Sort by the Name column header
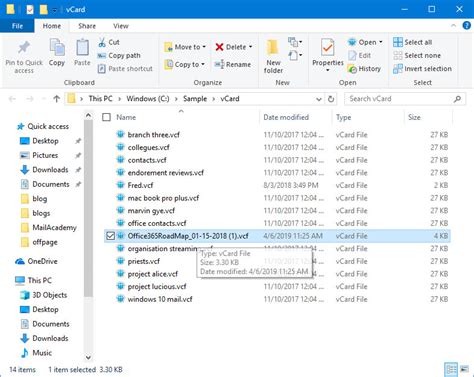 [126, 117]
